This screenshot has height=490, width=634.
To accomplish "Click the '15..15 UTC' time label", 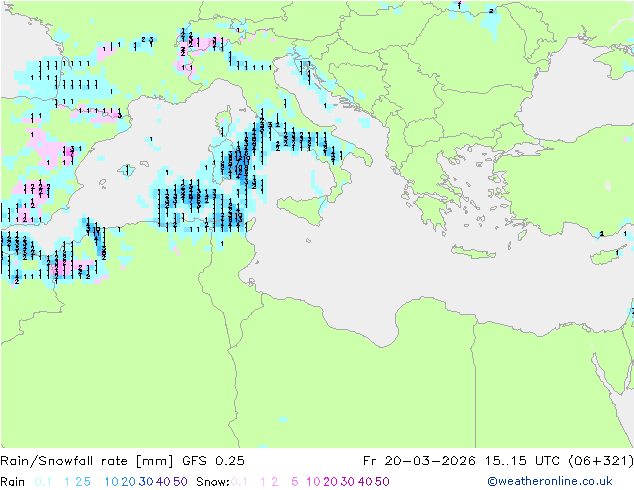I will tap(523, 461).
